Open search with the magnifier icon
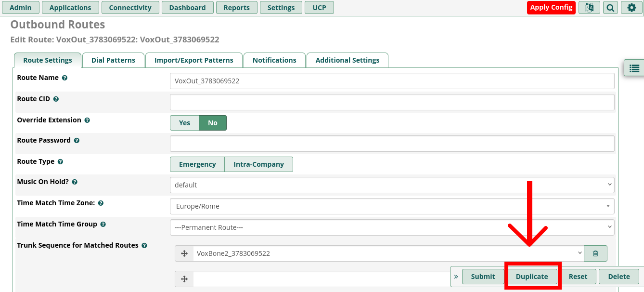This screenshot has height=292, width=644. tap(610, 8)
